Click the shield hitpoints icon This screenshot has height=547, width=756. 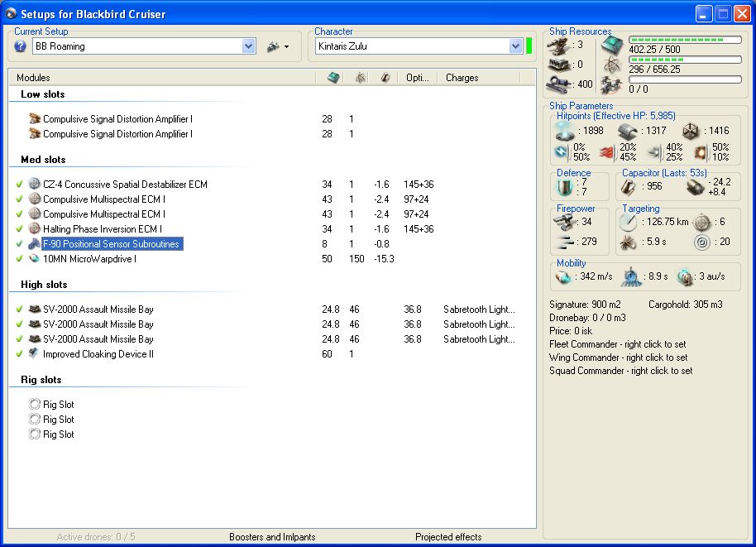tap(565, 131)
